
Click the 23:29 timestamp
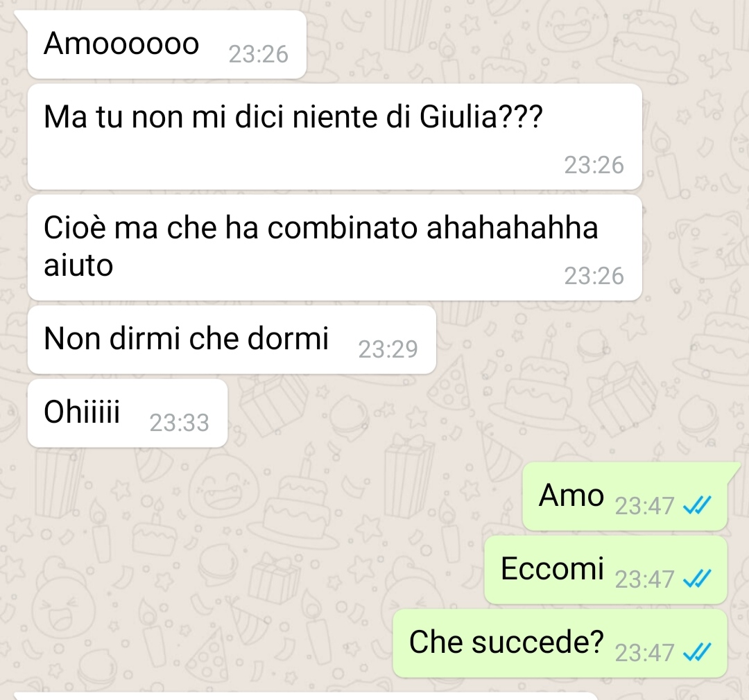(388, 349)
